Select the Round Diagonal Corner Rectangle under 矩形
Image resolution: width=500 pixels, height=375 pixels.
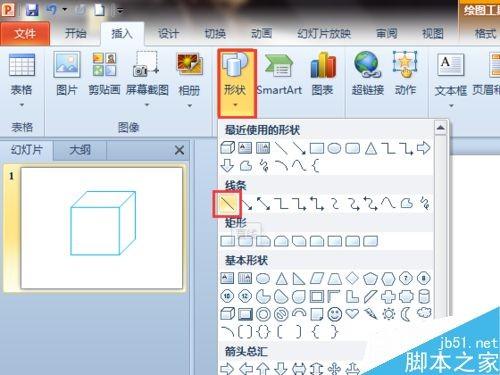click(x=370, y=241)
